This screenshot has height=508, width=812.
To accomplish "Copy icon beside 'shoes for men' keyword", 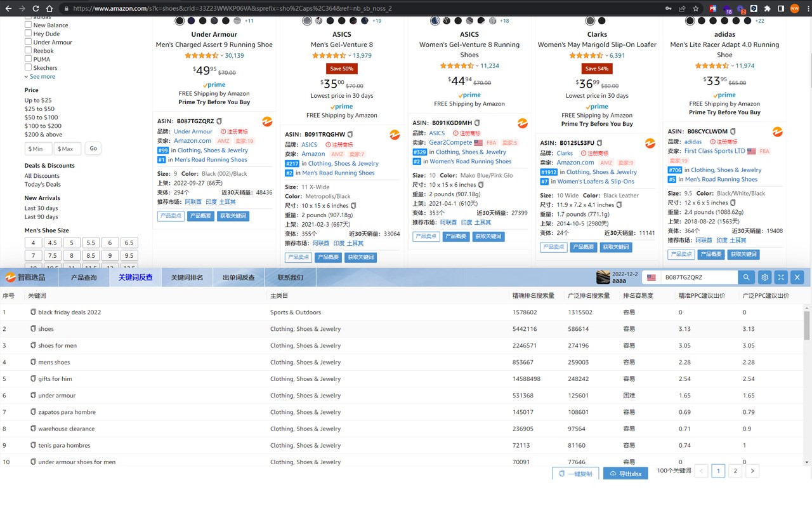I will point(33,345).
